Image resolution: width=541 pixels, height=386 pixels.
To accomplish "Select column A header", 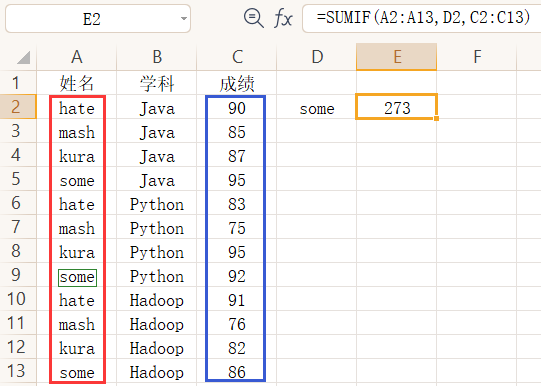I will 77,57.
